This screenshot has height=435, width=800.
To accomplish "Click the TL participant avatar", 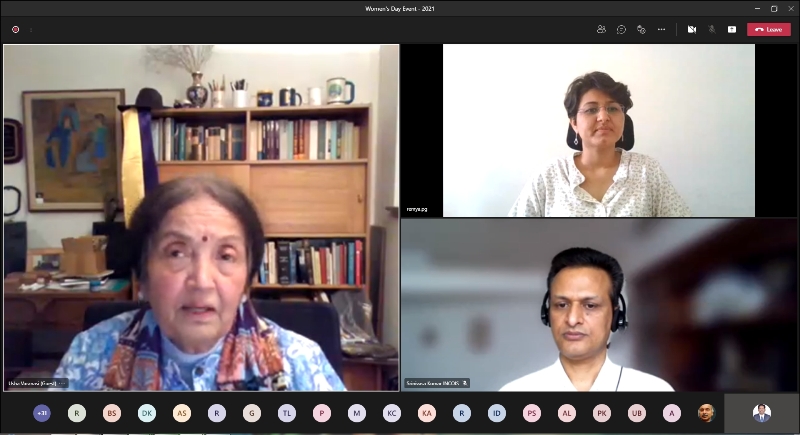I will (x=287, y=413).
